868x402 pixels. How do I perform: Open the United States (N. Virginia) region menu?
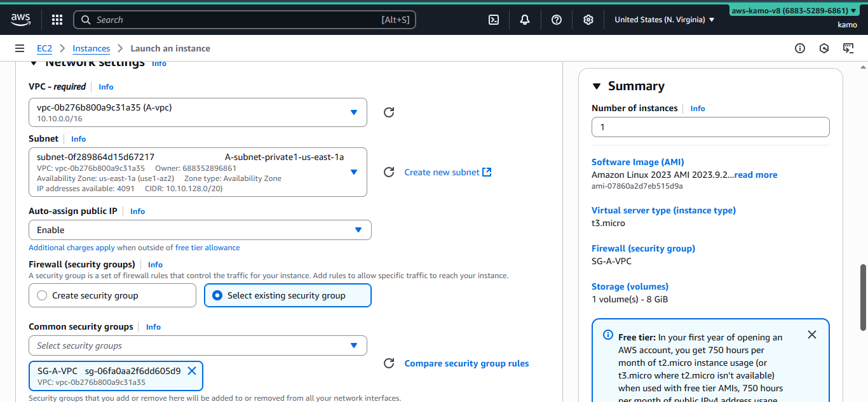tap(663, 20)
